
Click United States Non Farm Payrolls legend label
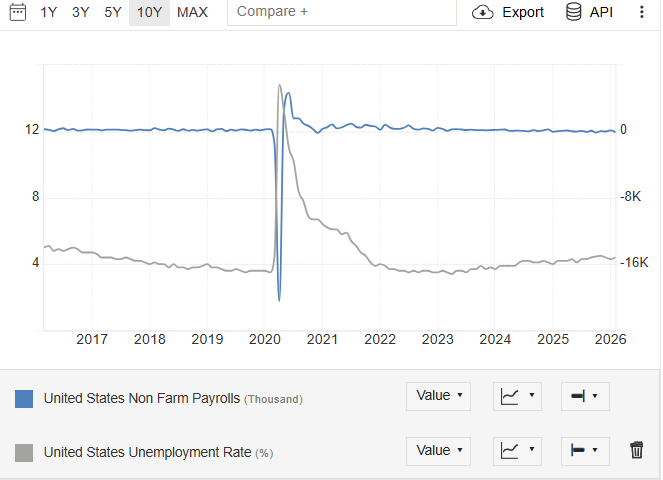point(142,398)
